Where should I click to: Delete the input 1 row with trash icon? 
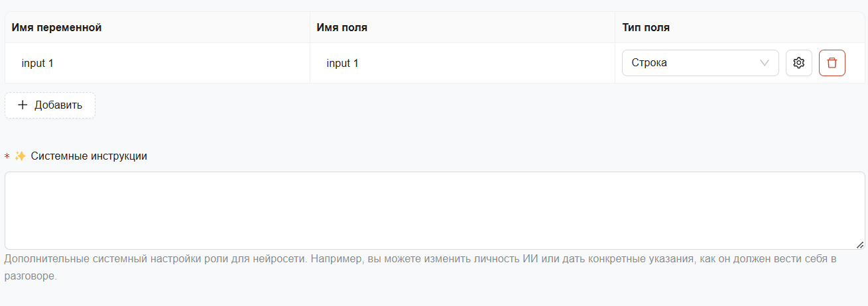832,63
